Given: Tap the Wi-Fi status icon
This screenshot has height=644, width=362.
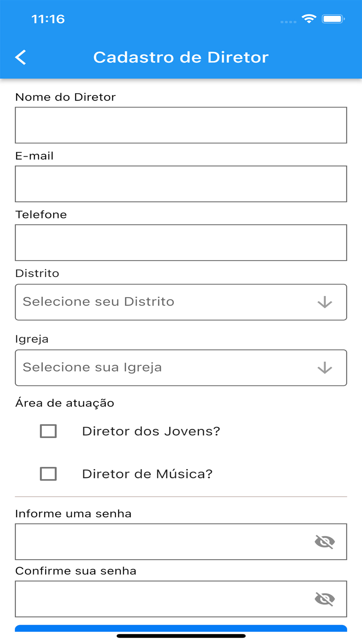Looking at the screenshot, I should (309, 19).
